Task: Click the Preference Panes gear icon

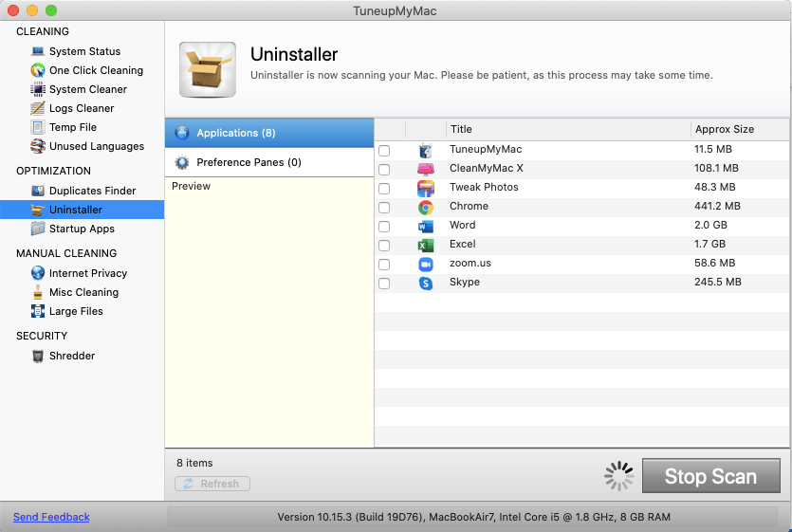Action: [x=182, y=162]
